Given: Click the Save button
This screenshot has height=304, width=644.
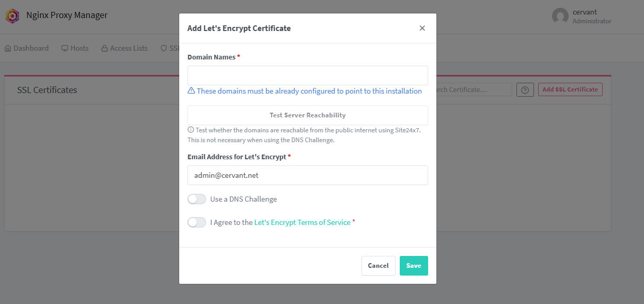Looking at the screenshot, I should pos(414,266).
